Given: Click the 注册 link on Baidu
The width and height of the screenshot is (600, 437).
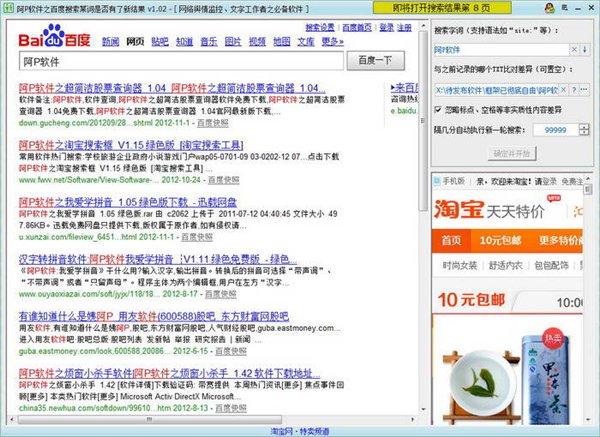Looking at the screenshot, I should [x=404, y=28].
